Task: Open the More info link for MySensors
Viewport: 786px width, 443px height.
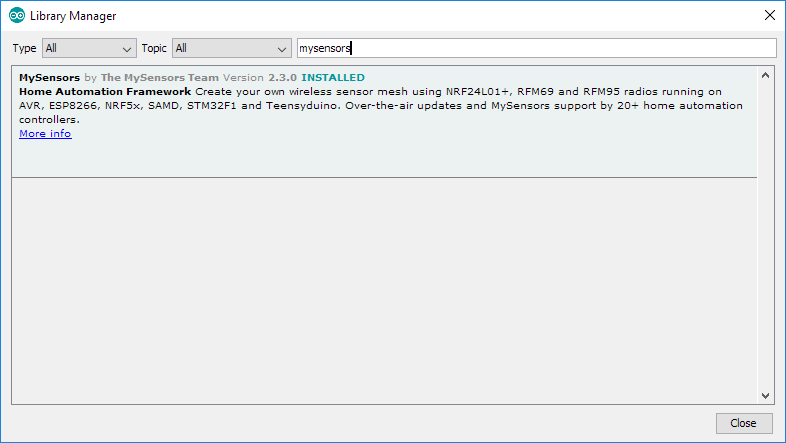Action: (x=45, y=134)
